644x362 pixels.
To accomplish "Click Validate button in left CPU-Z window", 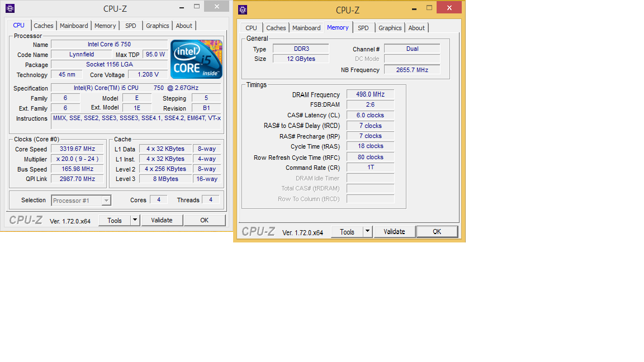I will [162, 220].
